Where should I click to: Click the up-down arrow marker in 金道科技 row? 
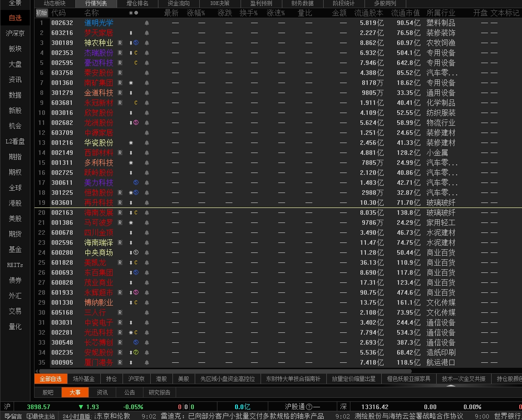[x=131, y=93]
